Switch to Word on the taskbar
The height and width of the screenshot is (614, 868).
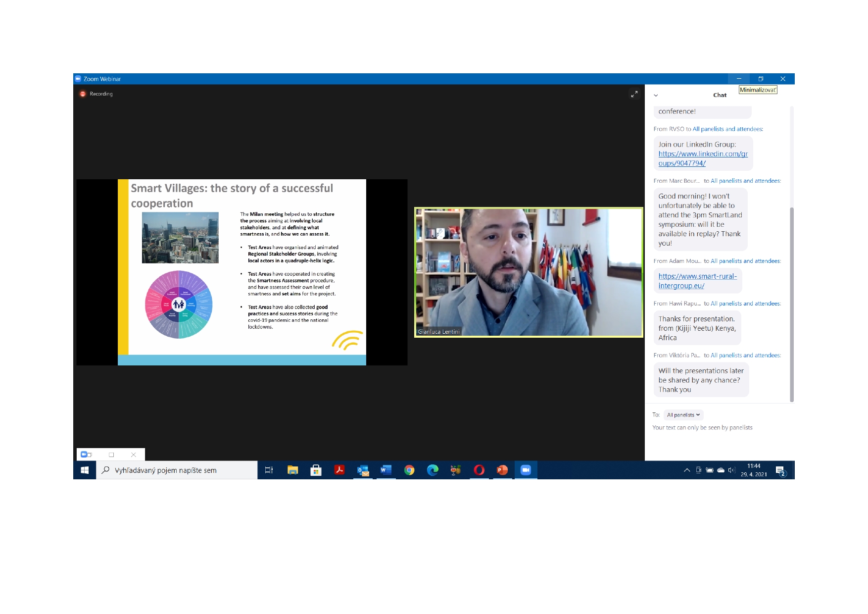[386, 470]
